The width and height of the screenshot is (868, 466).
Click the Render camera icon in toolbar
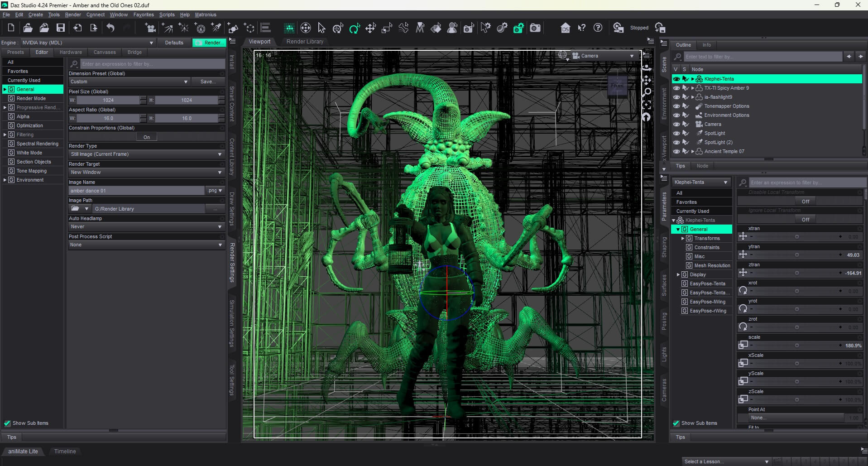tap(535, 28)
